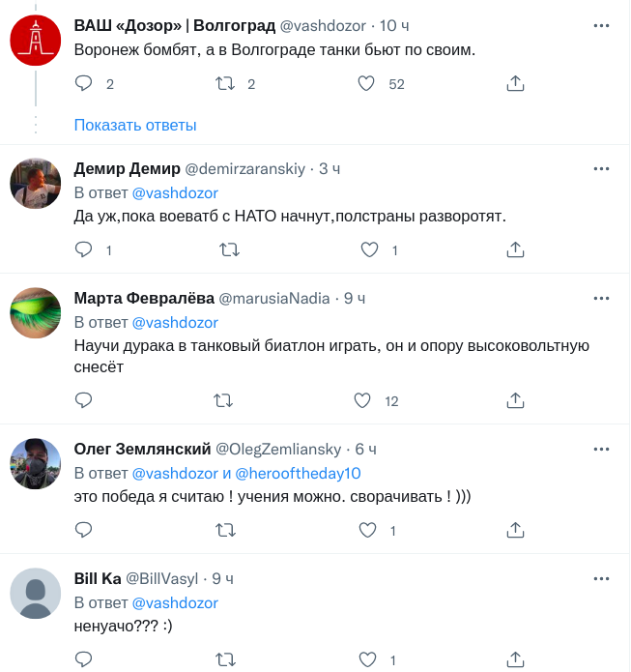
Task: Like the tweet with 52 likes
Action: click(x=366, y=84)
